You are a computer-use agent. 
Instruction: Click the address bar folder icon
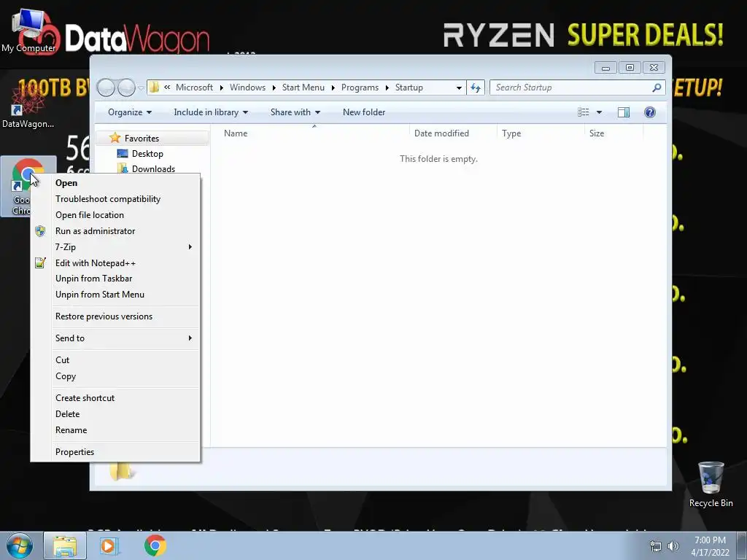154,87
